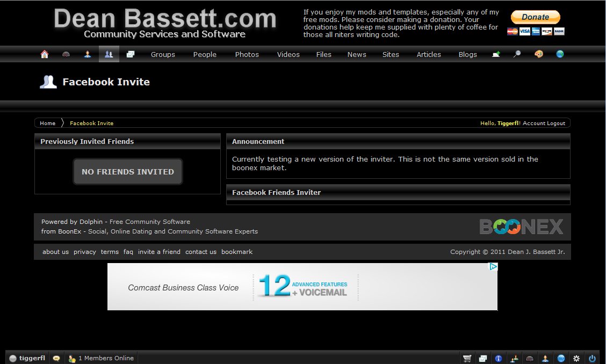Click the globe icon in top navigation bar

click(560, 54)
